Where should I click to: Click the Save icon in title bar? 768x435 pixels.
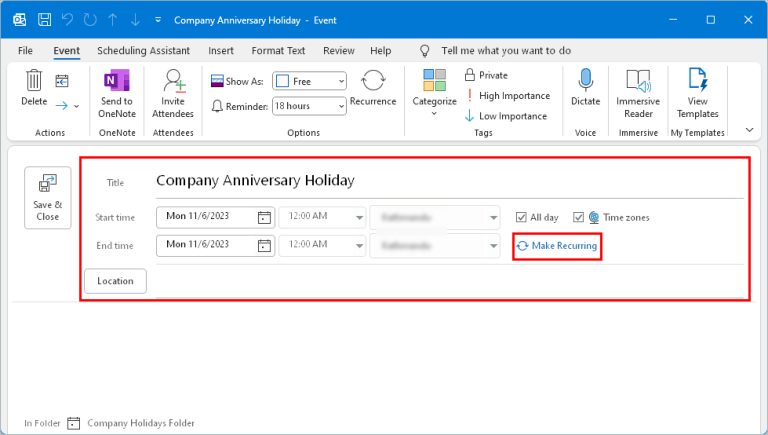click(45, 20)
